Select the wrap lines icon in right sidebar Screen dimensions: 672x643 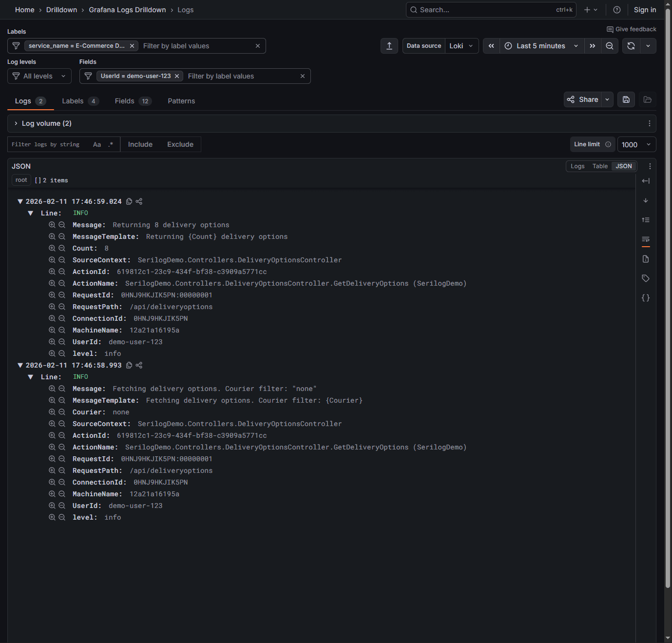pyautogui.click(x=646, y=240)
